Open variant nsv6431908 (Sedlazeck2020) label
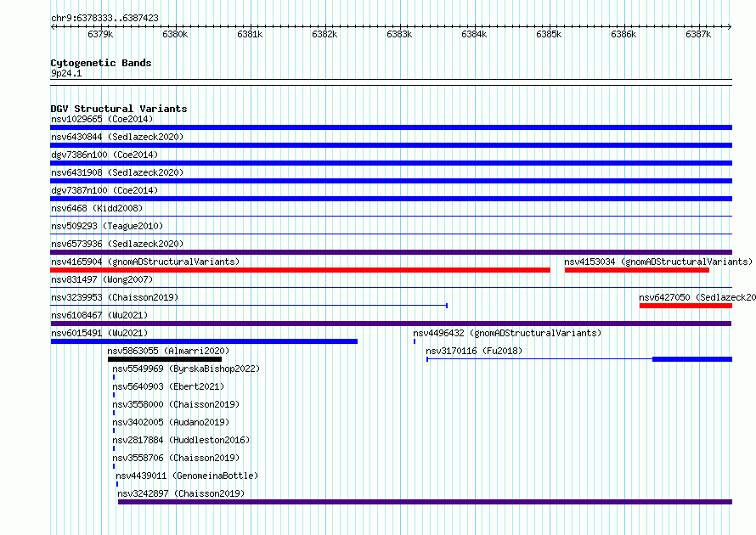This screenshot has width=756, height=535. point(117,172)
